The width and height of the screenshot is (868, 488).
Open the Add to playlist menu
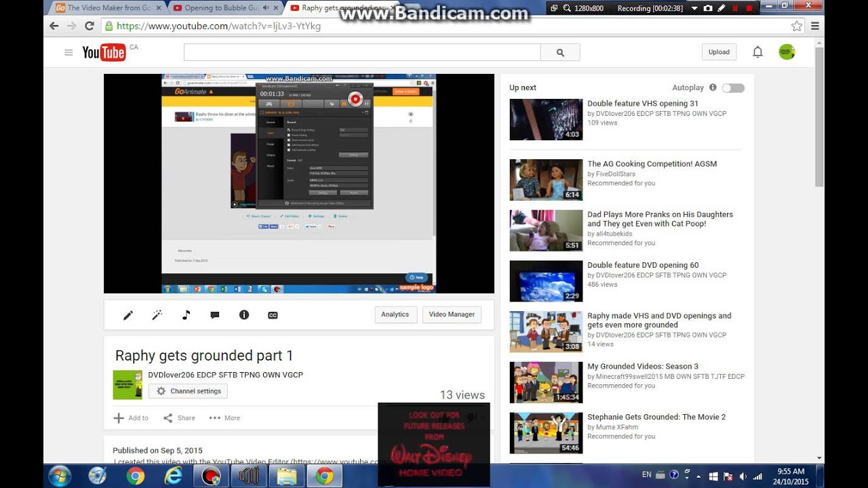pos(131,418)
